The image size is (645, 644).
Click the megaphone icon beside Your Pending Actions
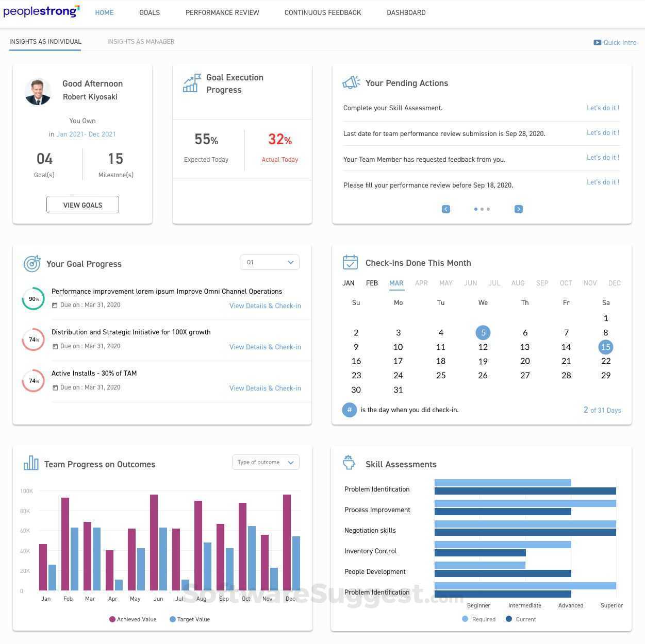(351, 82)
